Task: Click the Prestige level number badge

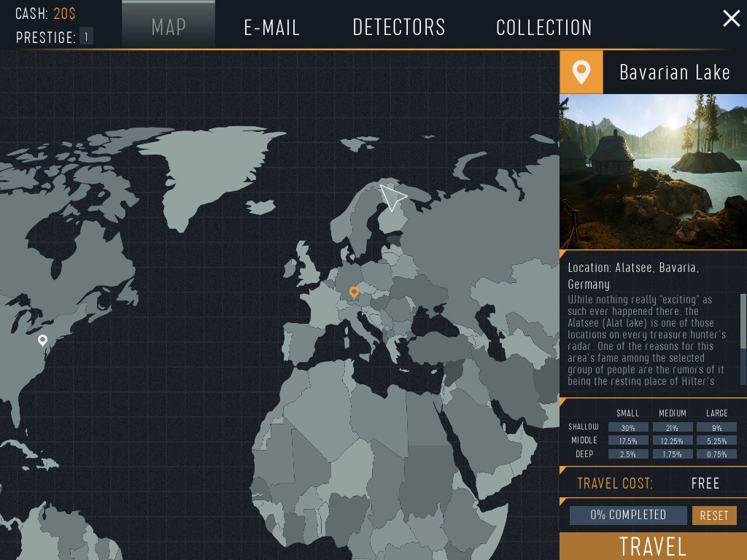Action: pos(86,36)
